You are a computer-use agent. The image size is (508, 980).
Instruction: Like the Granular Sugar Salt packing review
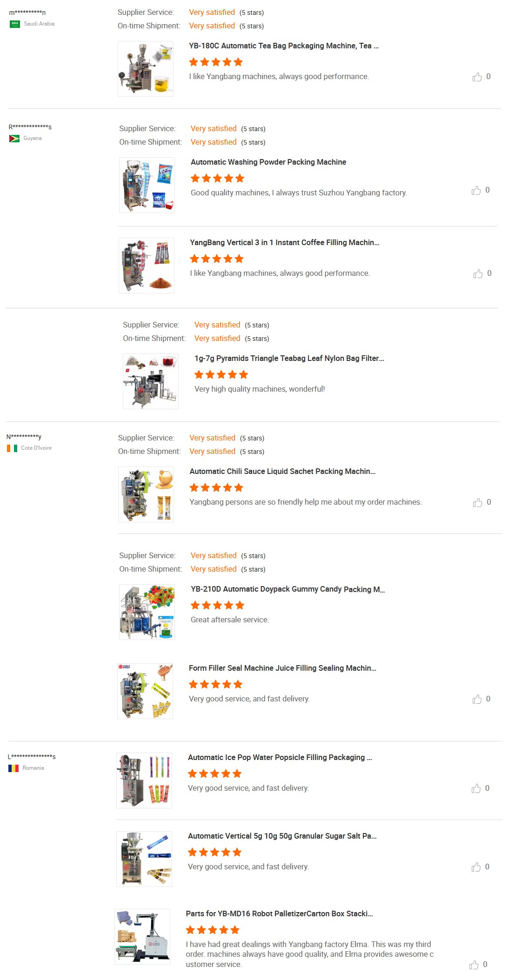click(476, 867)
